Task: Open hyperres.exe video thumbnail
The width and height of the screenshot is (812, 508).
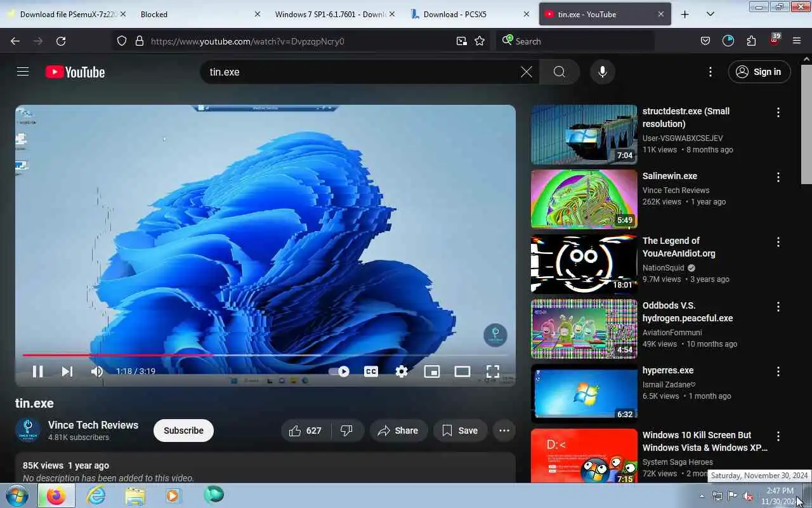Action: click(584, 394)
